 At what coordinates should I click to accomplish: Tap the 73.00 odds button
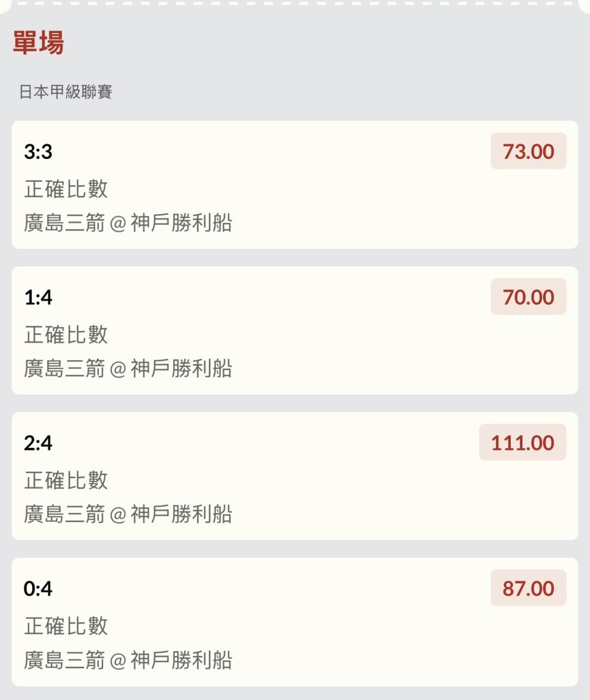528,151
